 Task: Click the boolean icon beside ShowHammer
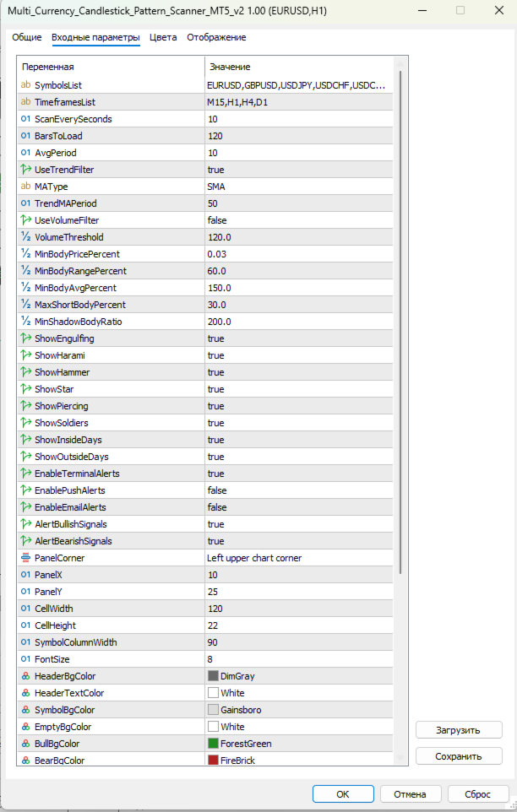(25, 372)
